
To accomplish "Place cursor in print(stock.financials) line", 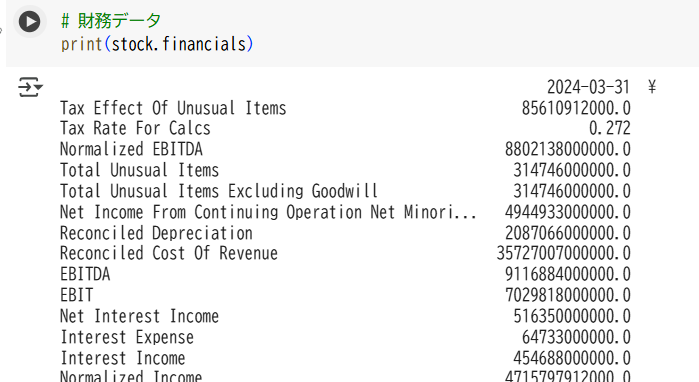I will [x=157, y=44].
